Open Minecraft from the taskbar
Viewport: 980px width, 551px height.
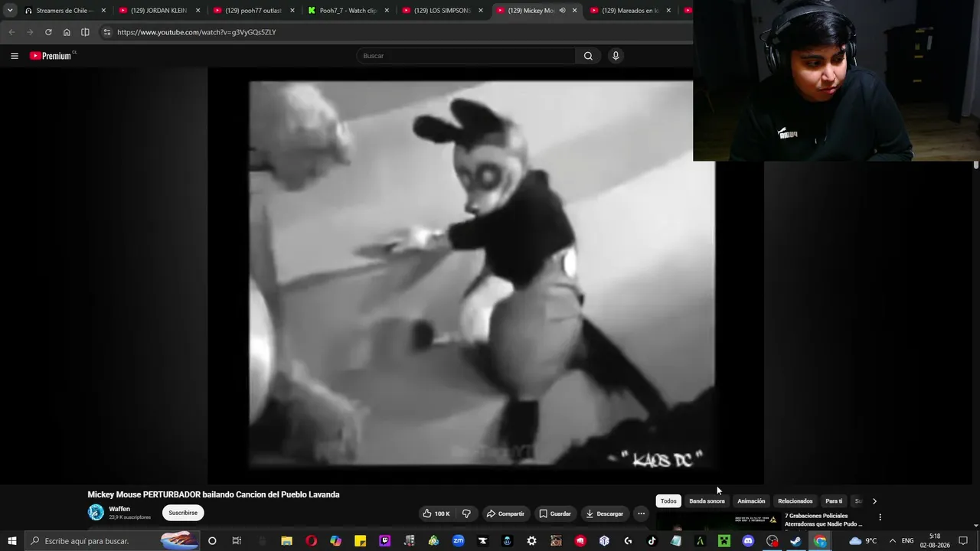(x=724, y=541)
